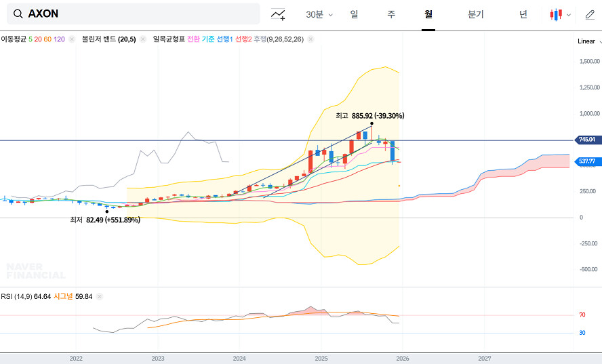602x364 pixels.
Task: Click the 745.04 price line tag
Action: (x=587, y=140)
